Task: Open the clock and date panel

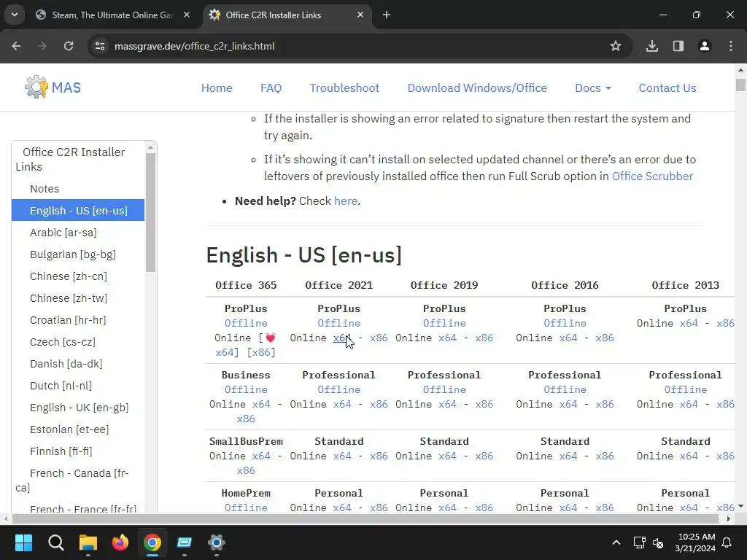Action: click(695, 542)
